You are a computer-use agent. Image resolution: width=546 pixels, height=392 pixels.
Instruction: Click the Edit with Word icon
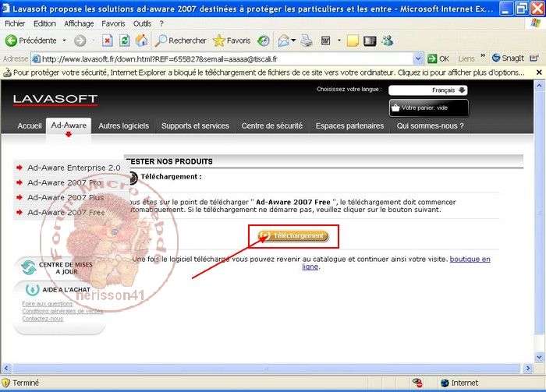325,41
